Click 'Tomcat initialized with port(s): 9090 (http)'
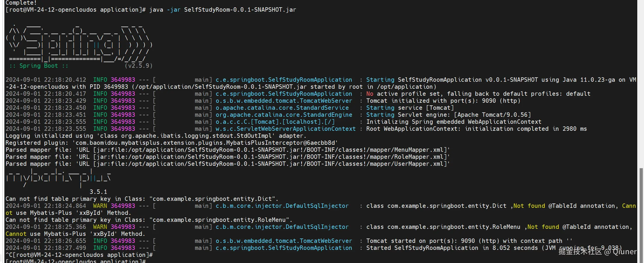644x263 pixels. 443,101
